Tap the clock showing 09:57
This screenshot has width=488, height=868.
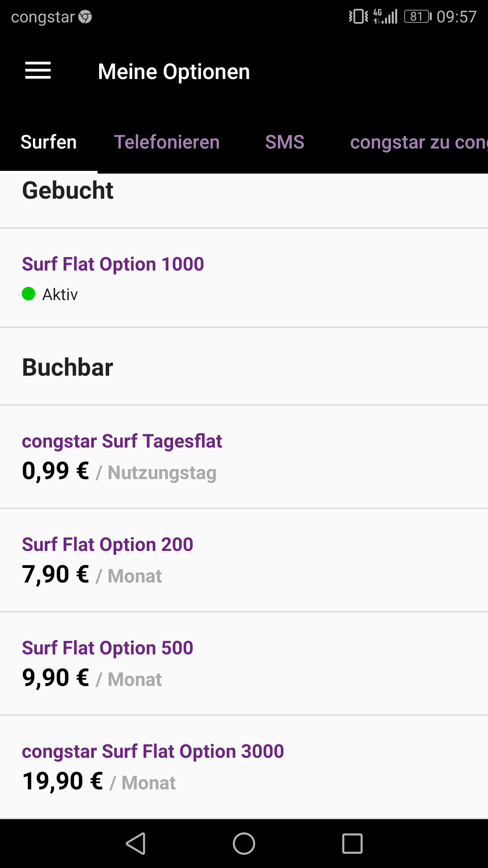tap(456, 17)
